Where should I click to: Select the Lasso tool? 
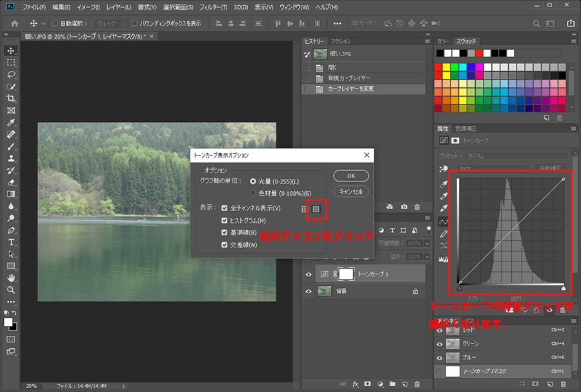(11, 75)
